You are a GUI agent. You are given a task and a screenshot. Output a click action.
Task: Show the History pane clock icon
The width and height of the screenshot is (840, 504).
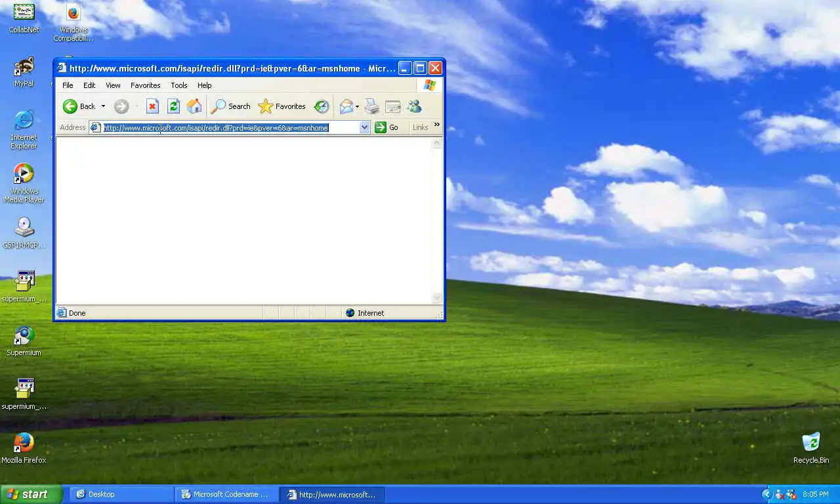click(x=322, y=106)
